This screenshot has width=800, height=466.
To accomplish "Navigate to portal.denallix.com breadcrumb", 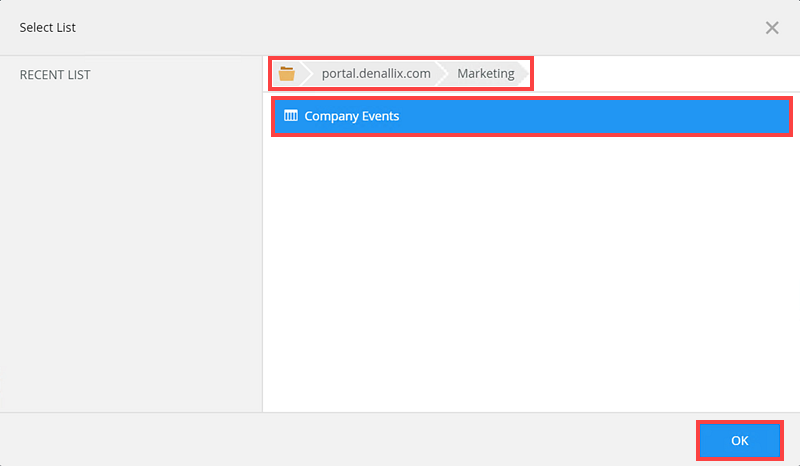I will pos(376,73).
